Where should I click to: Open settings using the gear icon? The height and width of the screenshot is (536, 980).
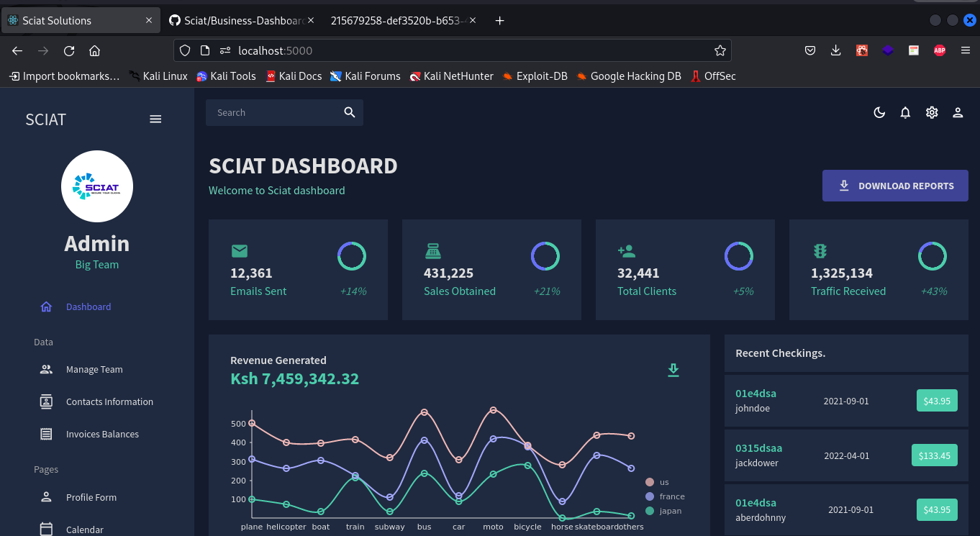[x=932, y=112]
